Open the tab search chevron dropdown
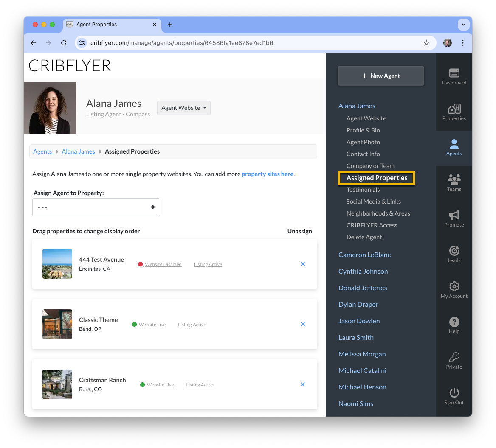 pos(463,25)
